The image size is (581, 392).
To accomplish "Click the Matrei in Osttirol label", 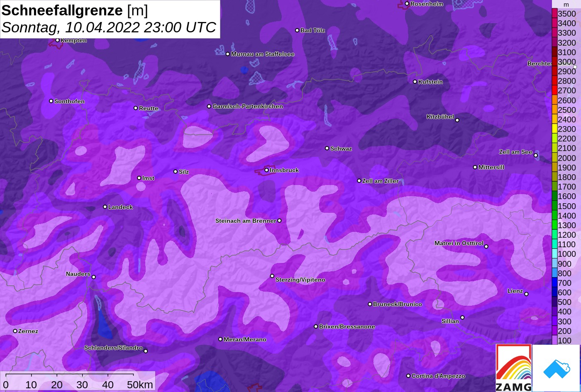I will tap(459, 243).
